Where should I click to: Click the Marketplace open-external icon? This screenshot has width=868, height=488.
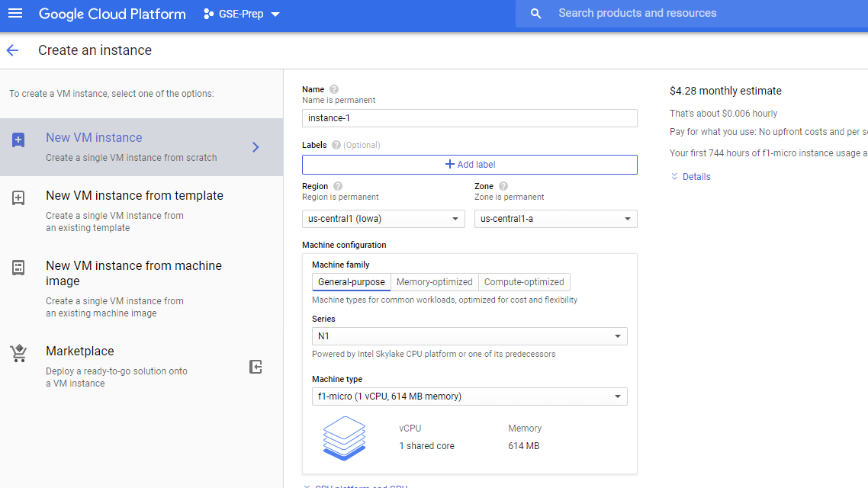pyautogui.click(x=256, y=367)
